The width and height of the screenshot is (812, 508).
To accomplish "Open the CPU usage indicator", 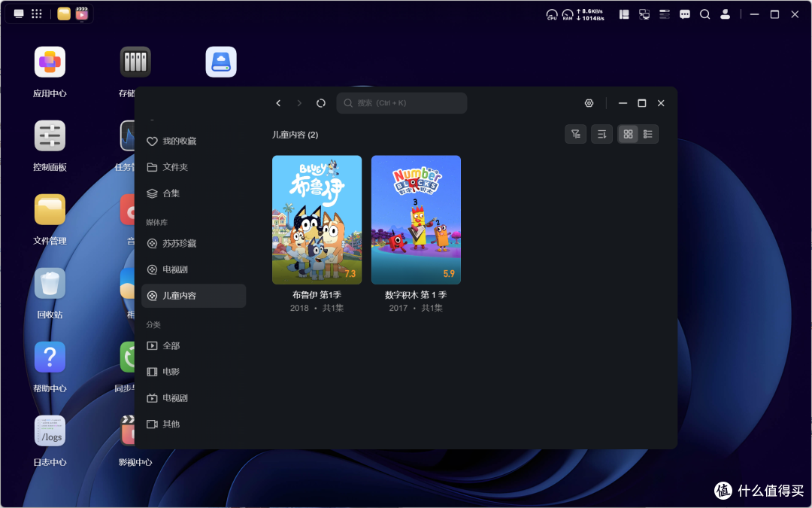I will click(x=552, y=14).
